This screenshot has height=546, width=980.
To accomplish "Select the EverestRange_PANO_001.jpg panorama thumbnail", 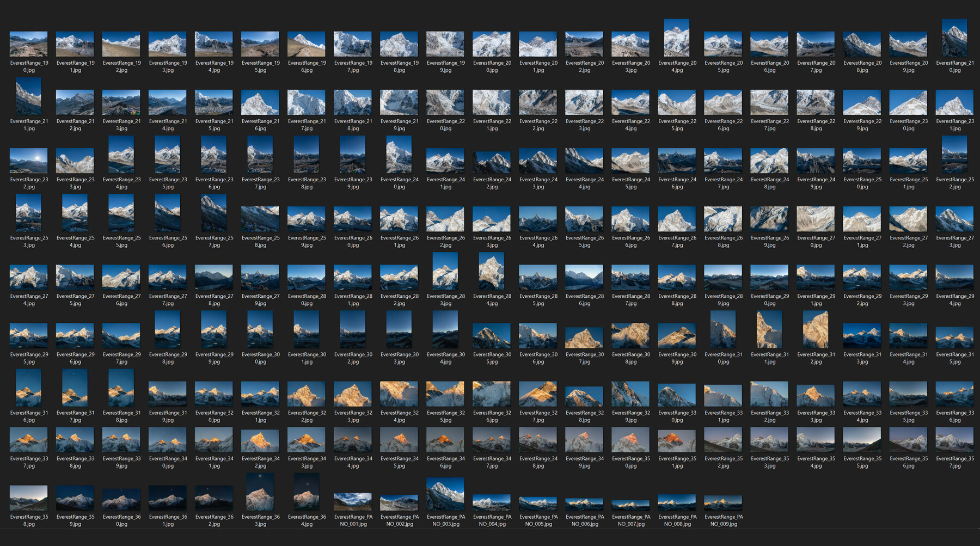I will (x=353, y=501).
